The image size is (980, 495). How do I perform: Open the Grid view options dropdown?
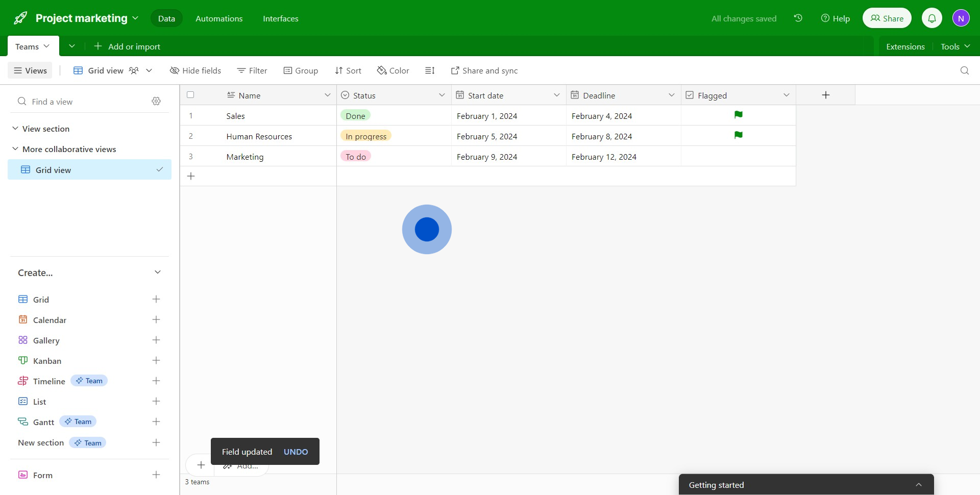tap(149, 70)
